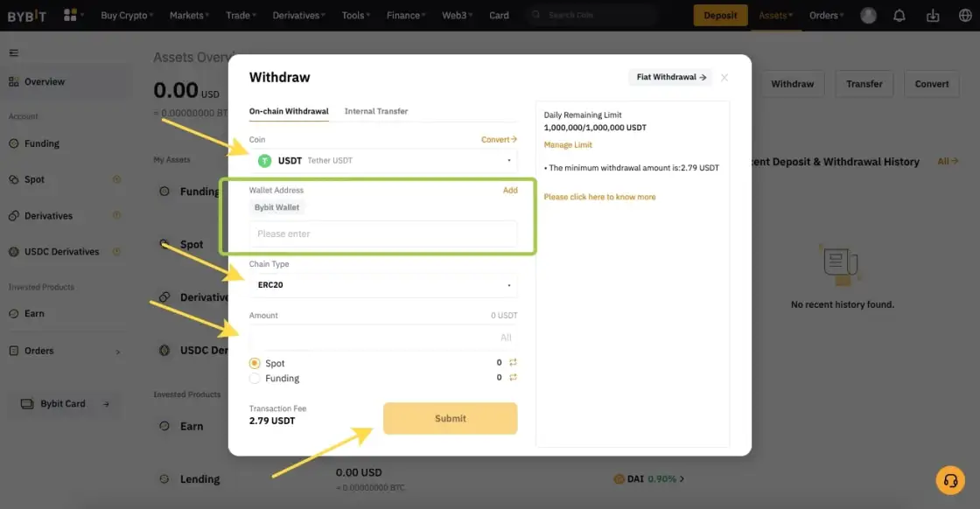Image resolution: width=980 pixels, height=509 pixels.
Task: Click the Convert link above Coin field
Action: pos(499,139)
